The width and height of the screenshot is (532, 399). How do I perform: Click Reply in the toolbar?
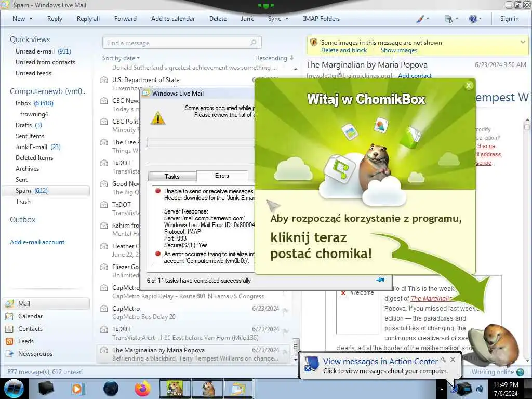pyautogui.click(x=55, y=19)
